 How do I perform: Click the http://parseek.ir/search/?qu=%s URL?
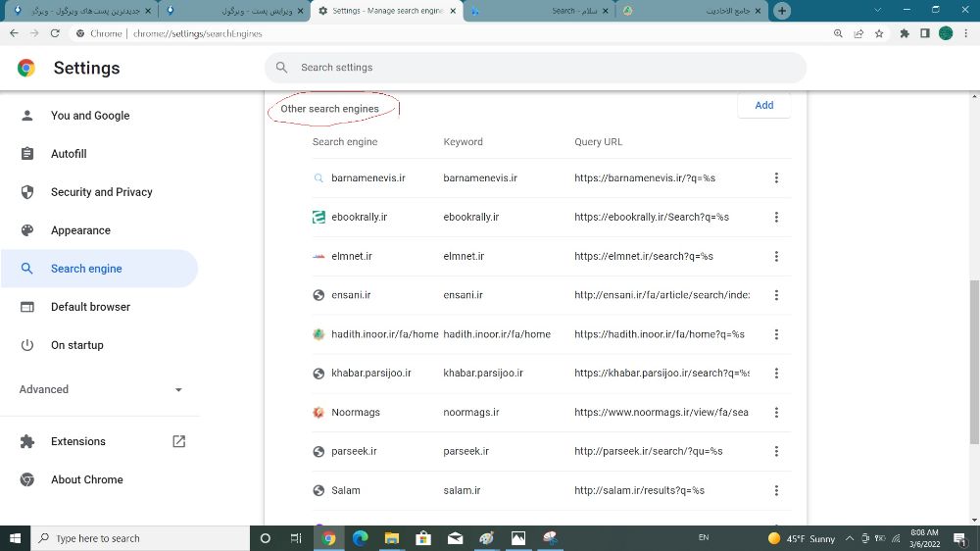click(x=649, y=452)
